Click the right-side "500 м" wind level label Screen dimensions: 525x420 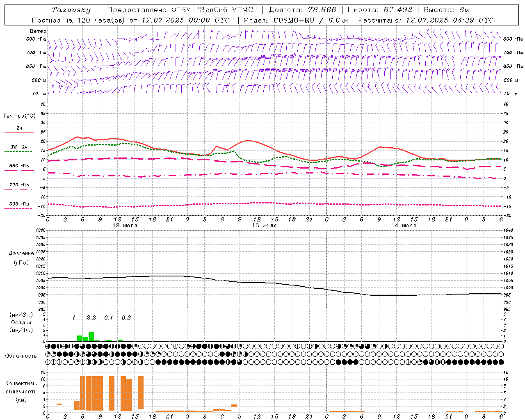[510, 80]
